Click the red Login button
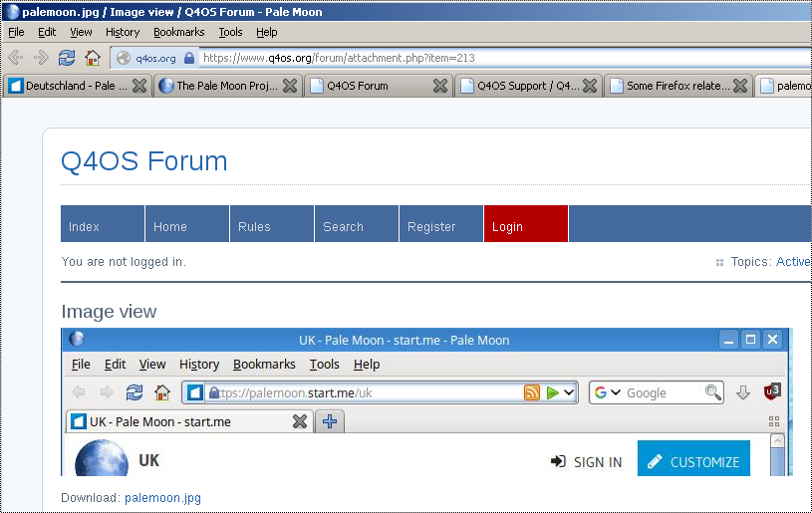 click(526, 224)
